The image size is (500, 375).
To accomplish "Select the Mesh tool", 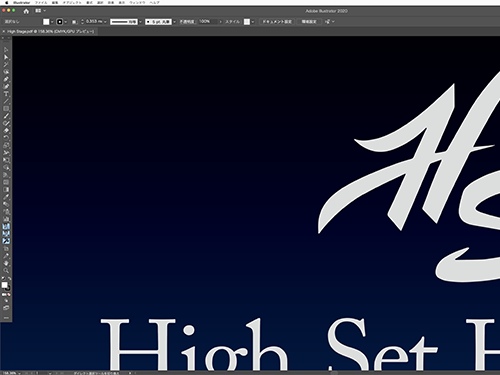I will (x=6, y=182).
